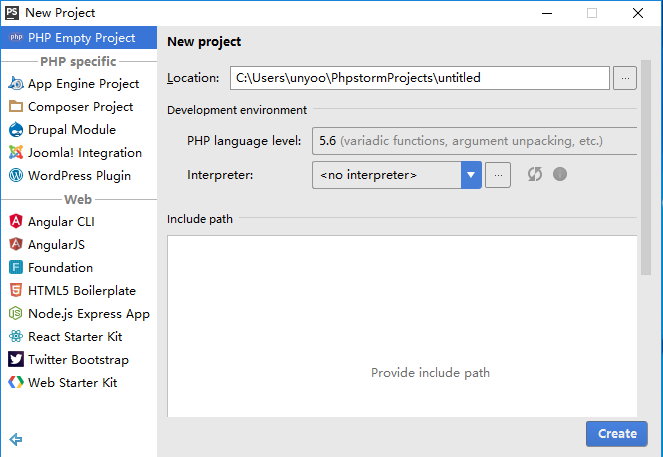The image size is (663, 457).
Task: Click the Twitter Bootstrap bird icon
Action: [x=16, y=359]
